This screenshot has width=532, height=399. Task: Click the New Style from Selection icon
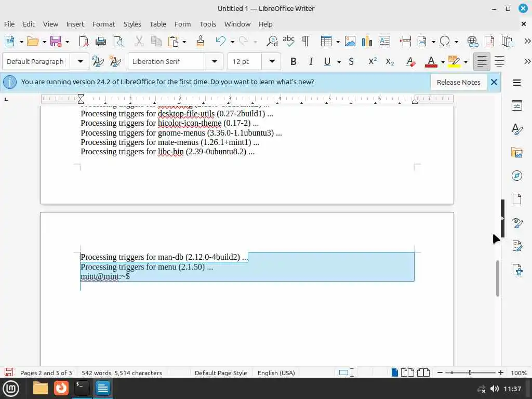[x=115, y=61]
